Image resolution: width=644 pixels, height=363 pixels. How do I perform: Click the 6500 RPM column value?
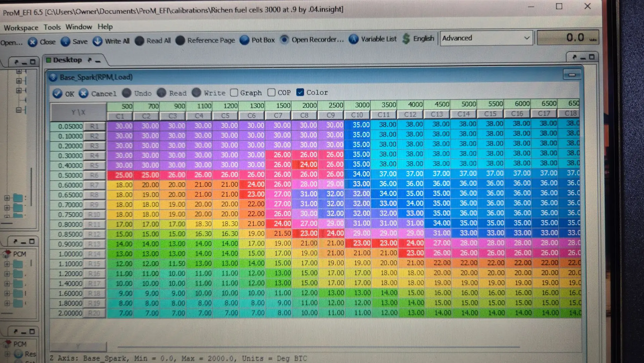pyautogui.click(x=544, y=104)
